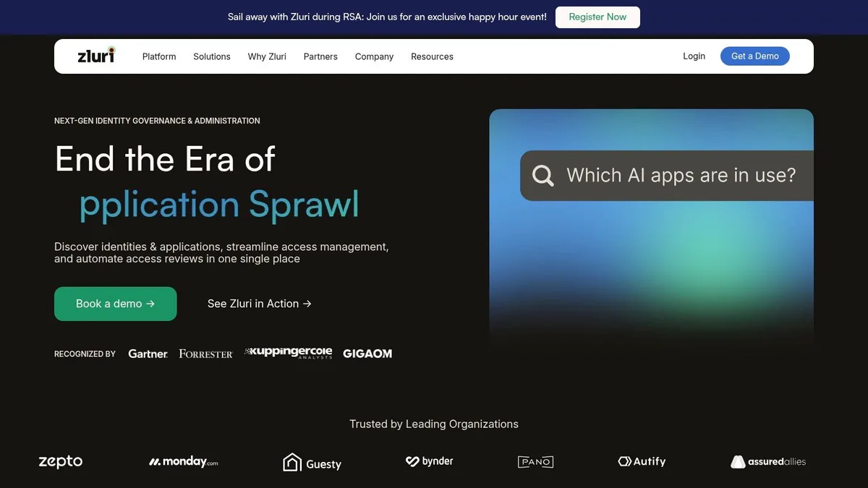Go to Why Zluri menu item
Image resolution: width=868 pixels, height=488 pixels.
pos(267,56)
